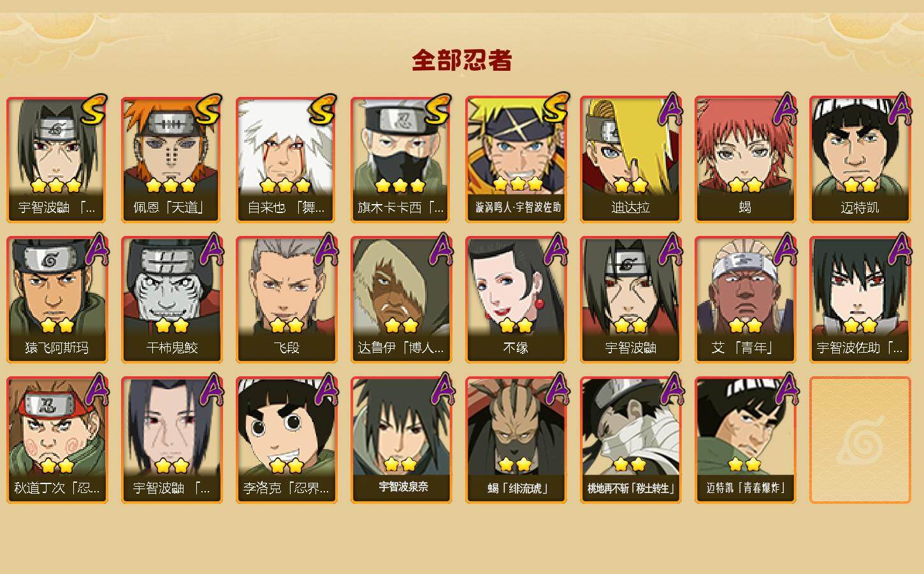This screenshot has height=574, width=924.
Task: Click the 全部忍者 heading
Action: [x=462, y=61]
